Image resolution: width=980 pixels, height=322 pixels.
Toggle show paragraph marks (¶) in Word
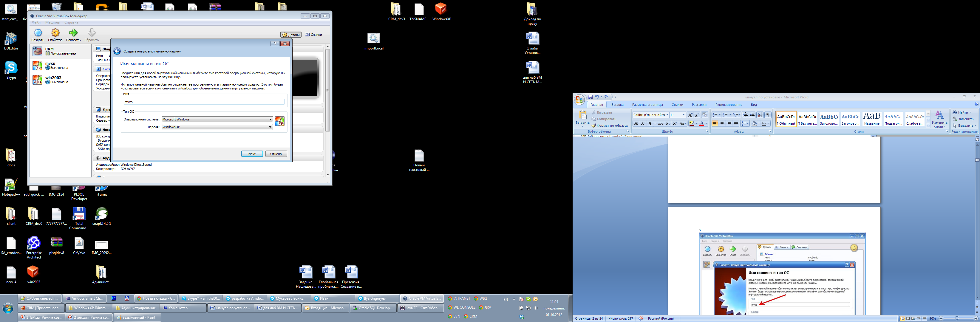768,115
